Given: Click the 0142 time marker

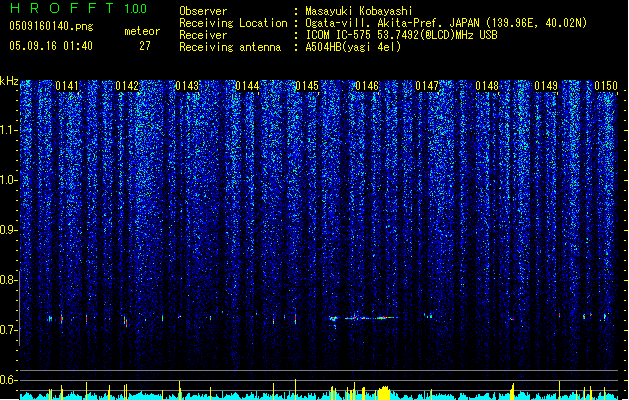Looking at the screenshot, I should click(x=127, y=86).
